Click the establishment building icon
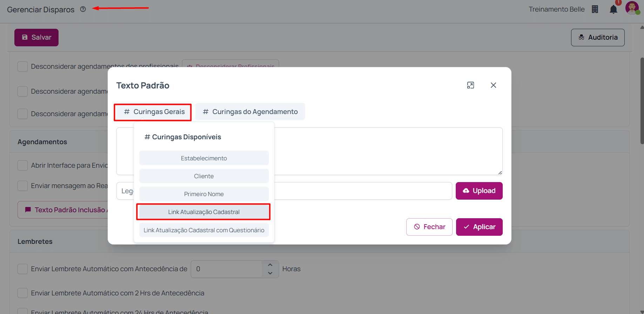Screen dimensions: 644x314 pos(595,9)
